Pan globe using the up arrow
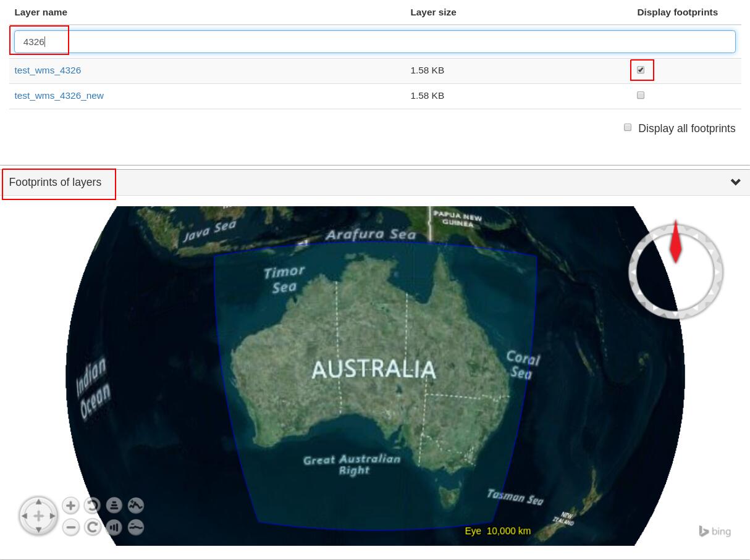 click(38, 502)
